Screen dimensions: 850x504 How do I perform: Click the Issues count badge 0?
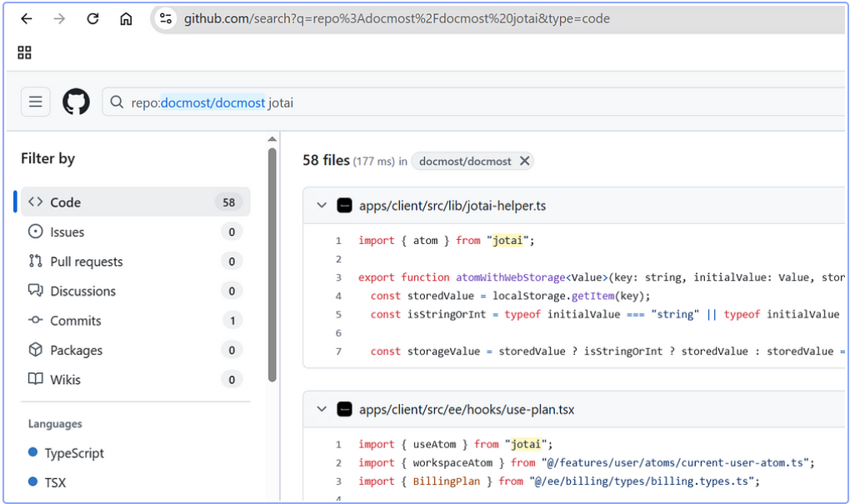232,232
